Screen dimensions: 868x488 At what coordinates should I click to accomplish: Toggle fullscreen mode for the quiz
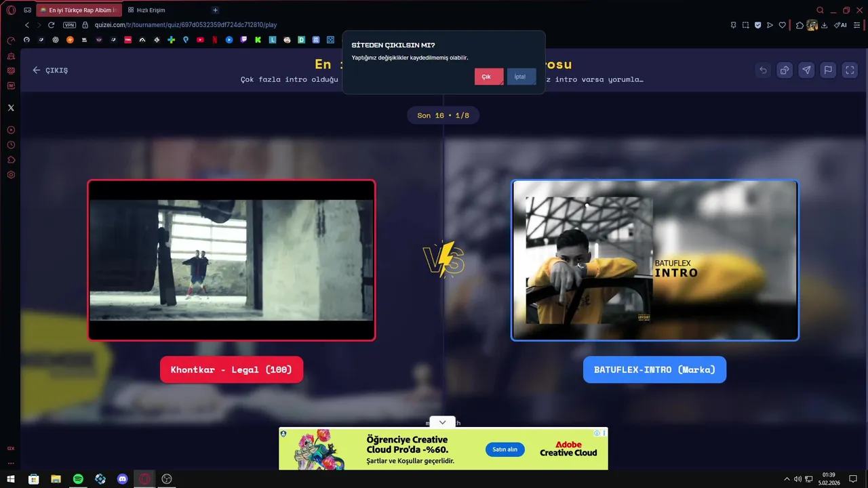pos(850,70)
